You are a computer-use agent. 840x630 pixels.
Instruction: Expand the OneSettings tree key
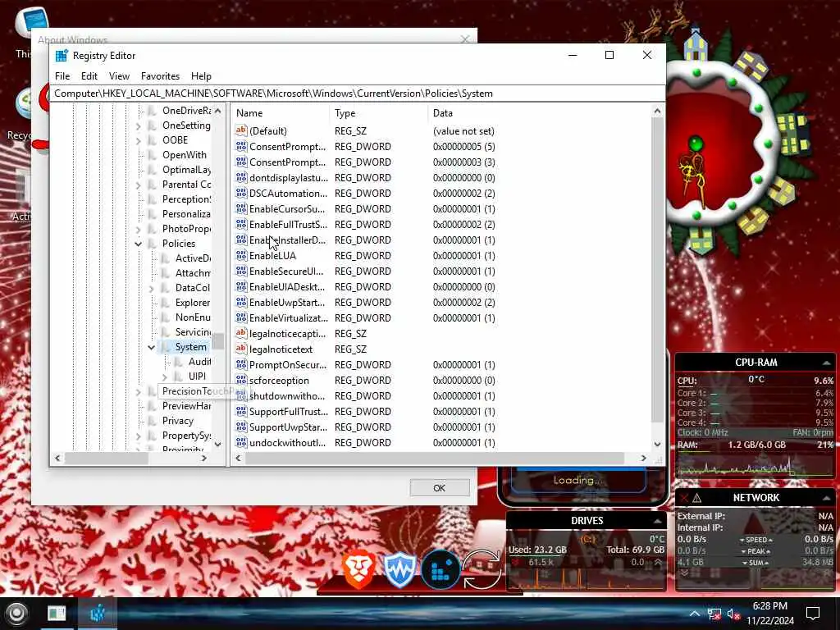click(138, 126)
